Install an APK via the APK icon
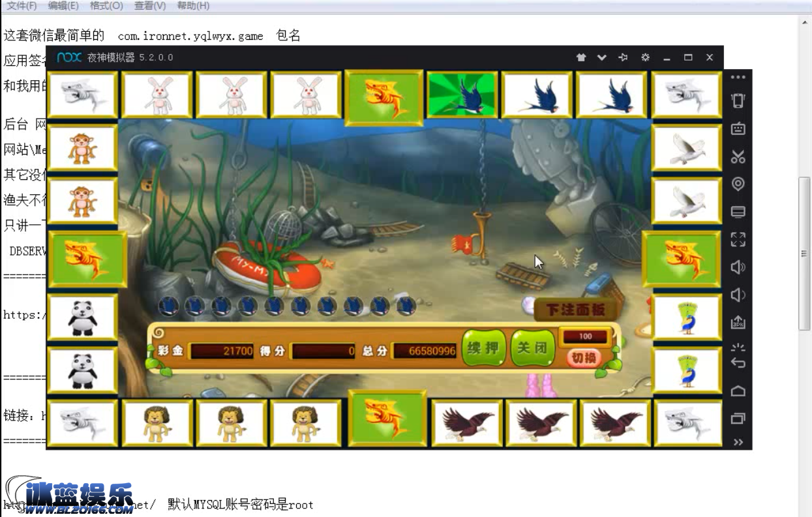812x517 pixels. [x=738, y=323]
